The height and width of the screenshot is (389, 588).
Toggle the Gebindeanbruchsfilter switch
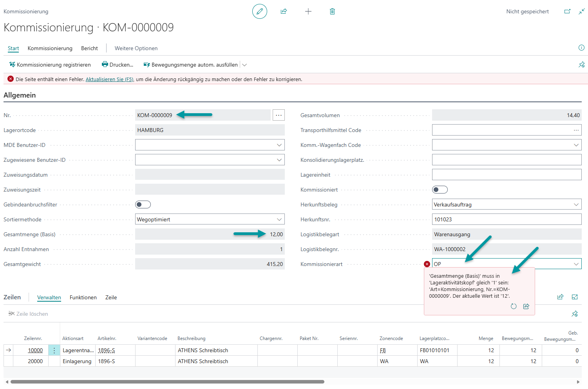(143, 204)
